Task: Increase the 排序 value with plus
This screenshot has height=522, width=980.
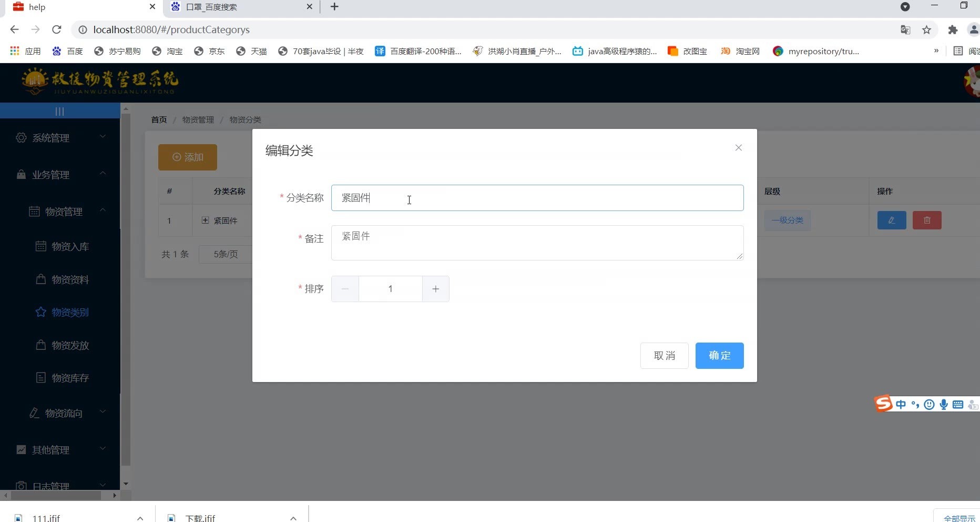Action: [436, 289]
